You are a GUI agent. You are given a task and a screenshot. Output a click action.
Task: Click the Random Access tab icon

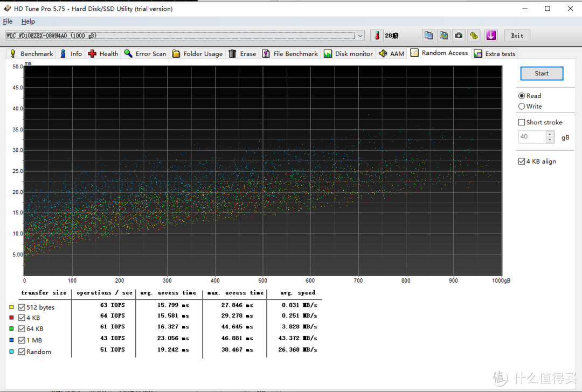click(x=414, y=53)
